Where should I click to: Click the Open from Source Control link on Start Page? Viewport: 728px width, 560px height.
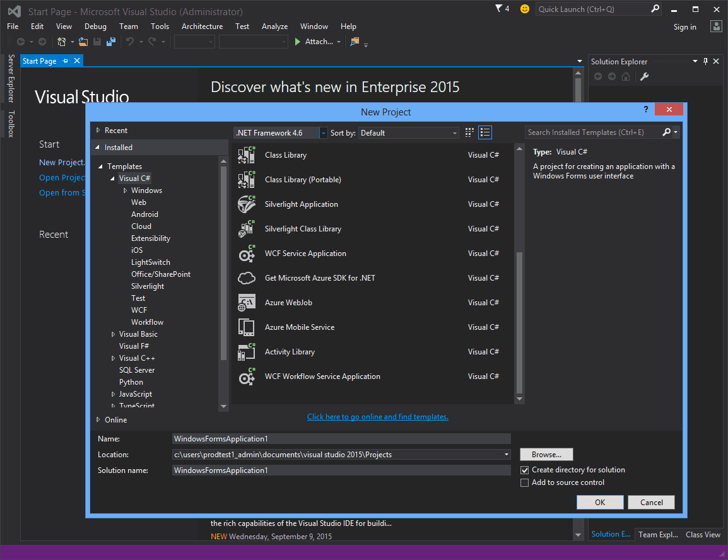point(62,192)
